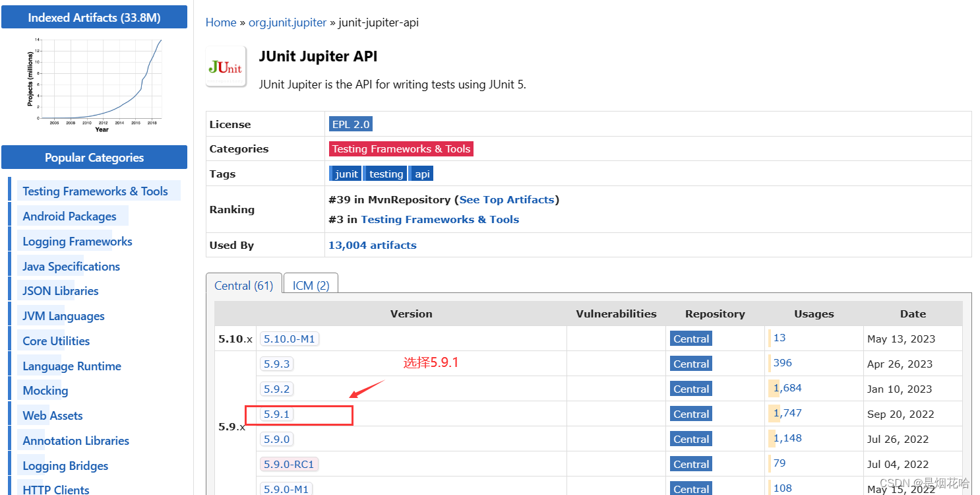Open JSON Libraries category

tap(60, 291)
